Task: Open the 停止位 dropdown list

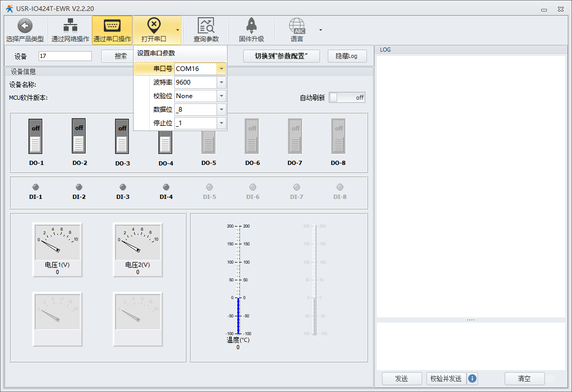Action: pos(222,123)
